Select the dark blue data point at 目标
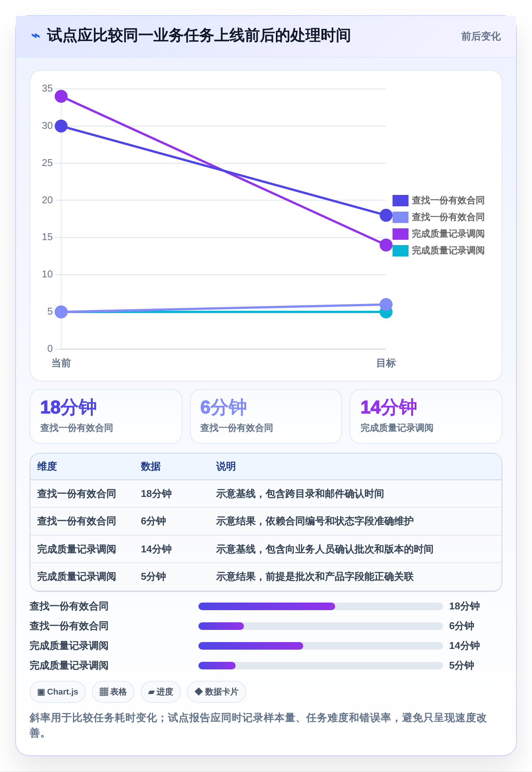The image size is (532, 772). pos(386,215)
